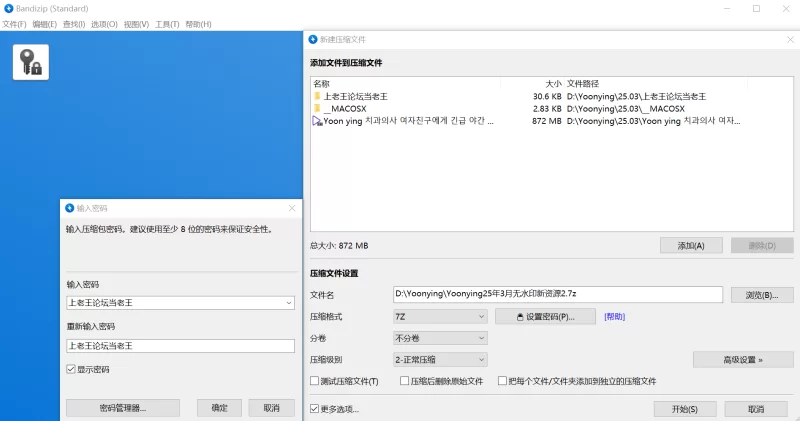Screen dimensions: 800x421
Task: Click the icon in 新建压缩文件 dialog title
Action: [312, 39]
